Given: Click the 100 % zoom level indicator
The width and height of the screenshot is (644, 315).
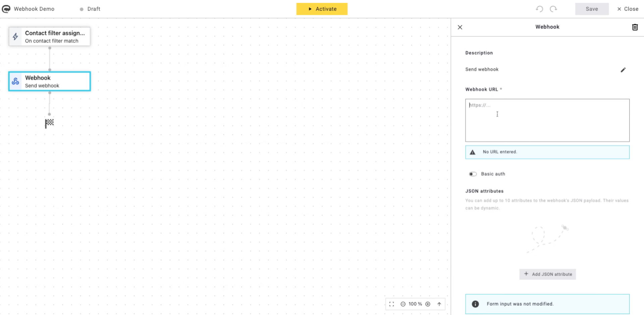Looking at the screenshot, I should point(415,304).
